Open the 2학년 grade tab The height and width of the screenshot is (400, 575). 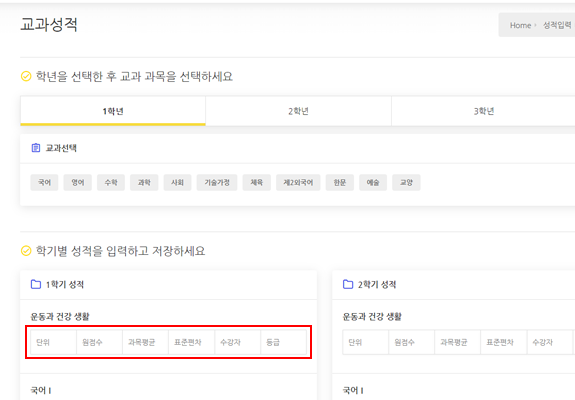(299, 111)
